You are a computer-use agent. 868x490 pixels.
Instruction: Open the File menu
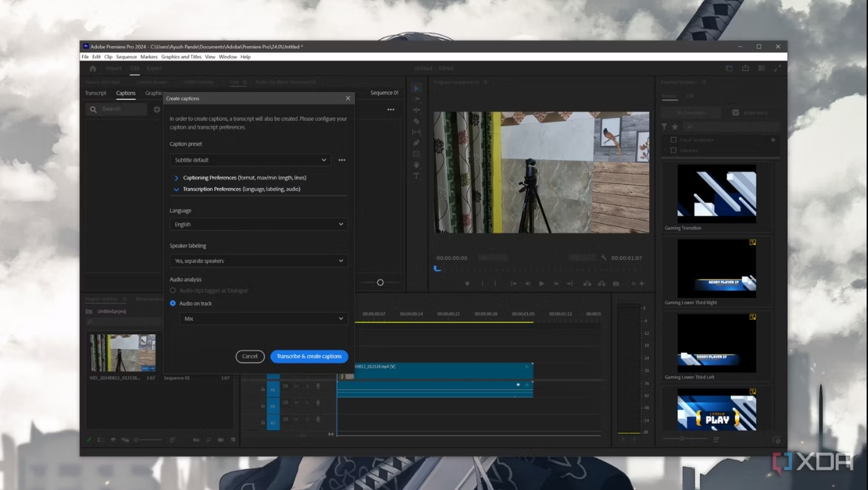85,57
